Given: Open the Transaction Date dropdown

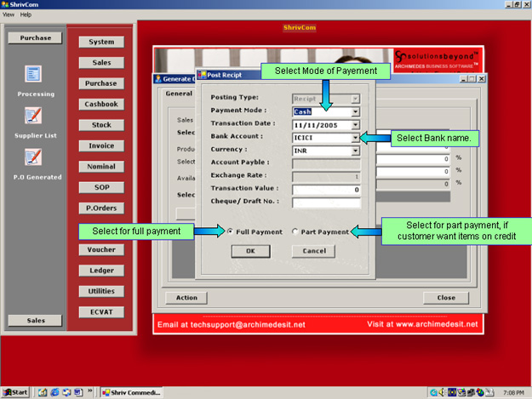Looking at the screenshot, I should pos(355,124).
